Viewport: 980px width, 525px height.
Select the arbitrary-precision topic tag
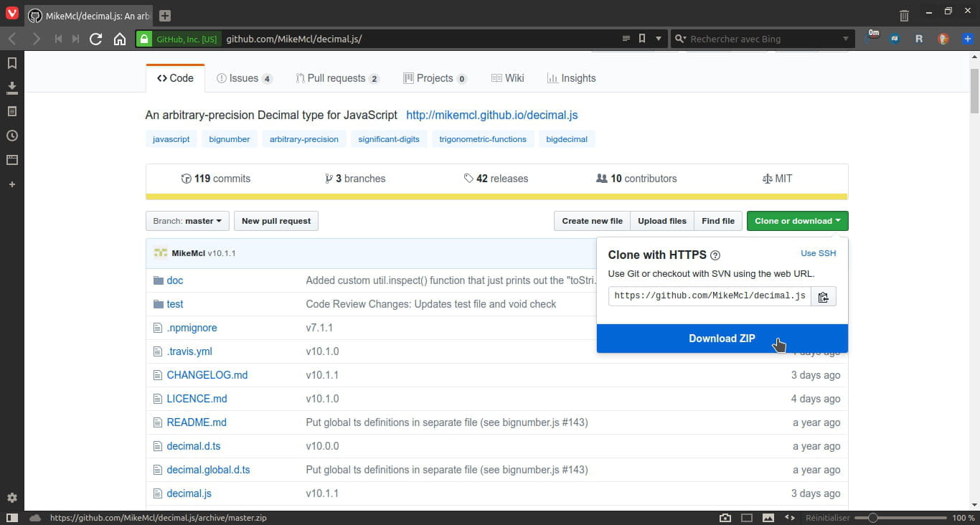click(x=304, y=139)
